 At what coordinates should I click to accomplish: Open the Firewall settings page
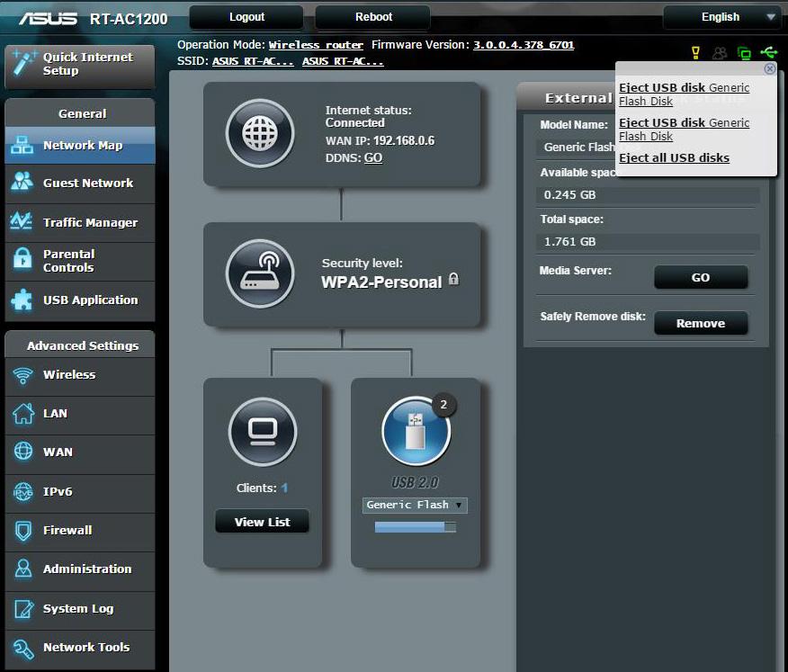(x=80, y=532)
